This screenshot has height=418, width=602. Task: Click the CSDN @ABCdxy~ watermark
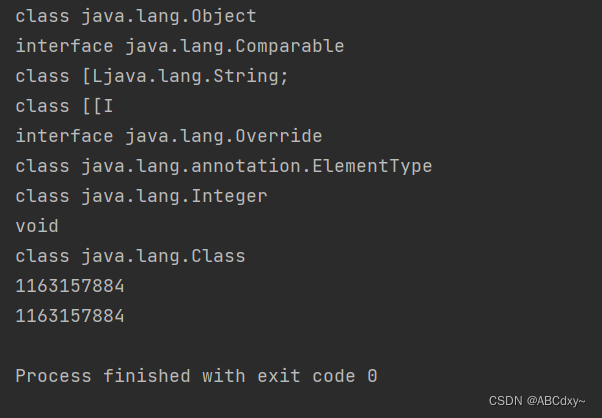click(x=537, y=401)
